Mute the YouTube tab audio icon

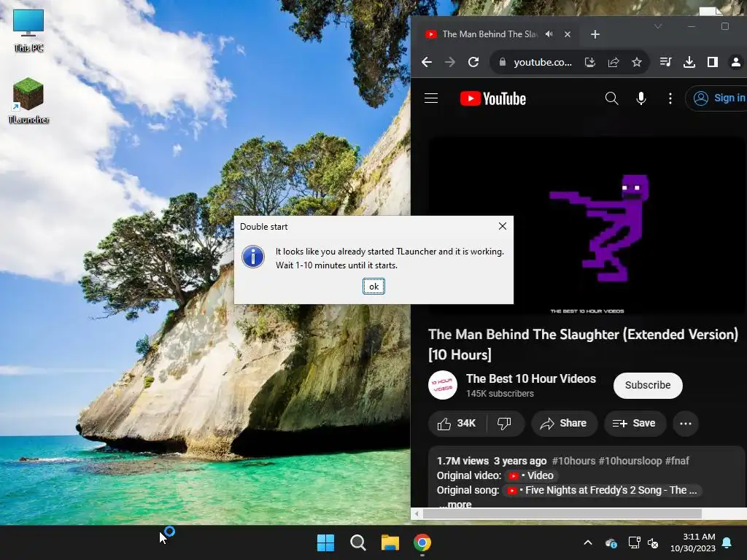click(549, 34)
